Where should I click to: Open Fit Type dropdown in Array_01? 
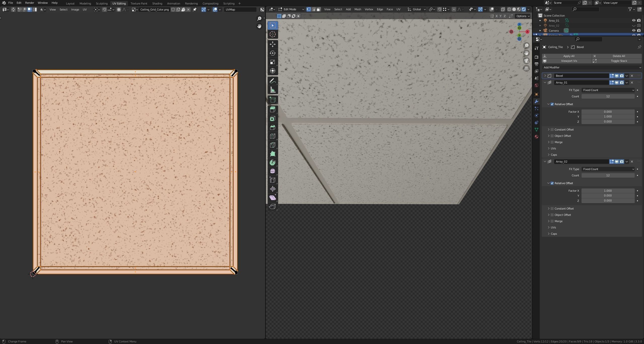pyautogui.click(x=608, y=90)
